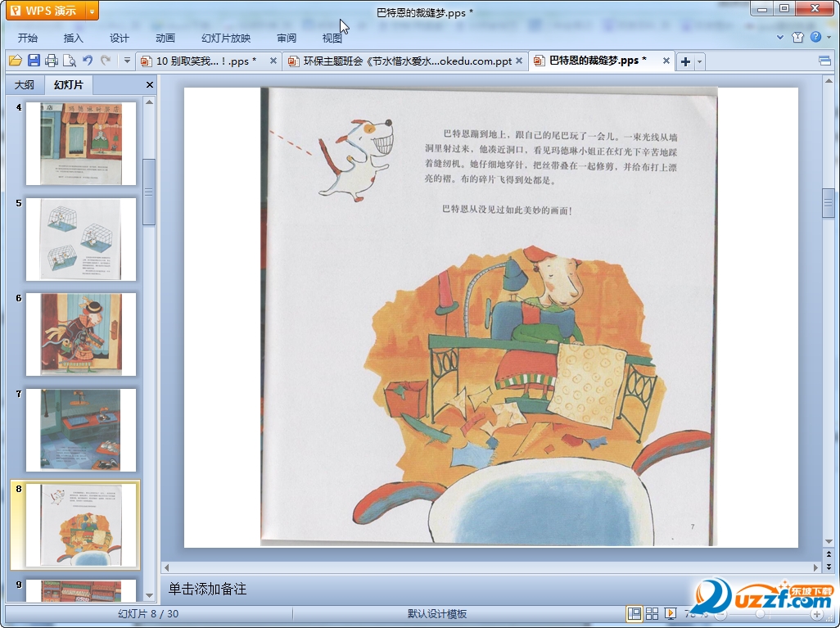Click the undo arrow icon
This screenshot has height=628, width=840.
coord(88,61)
